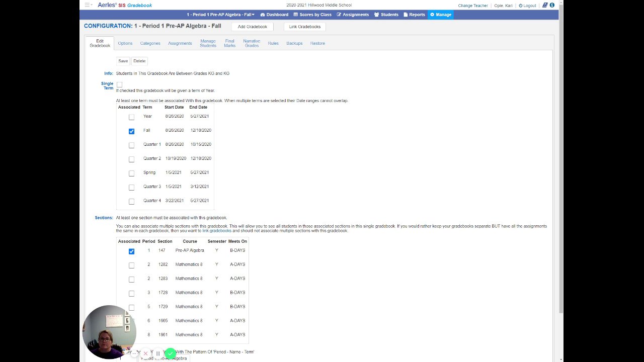644x362 pixels.
Task: Open the Final Marks tab
Action: 230,43
